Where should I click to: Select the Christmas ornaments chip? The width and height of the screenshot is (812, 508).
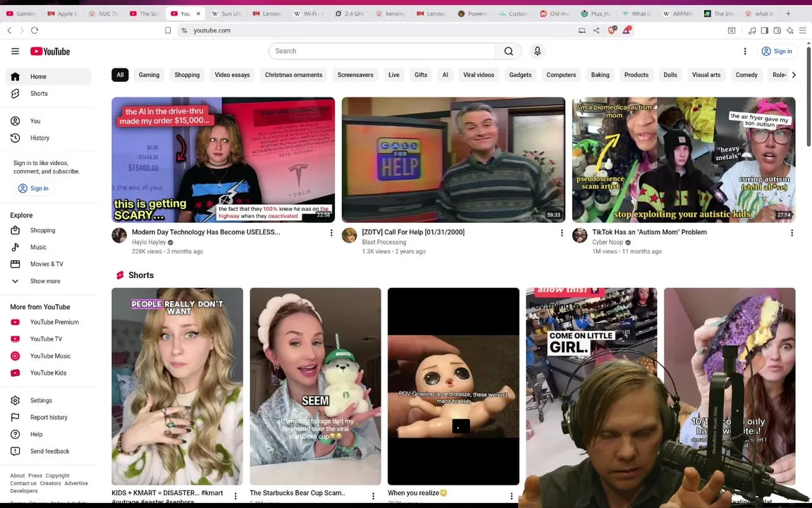pyautogui.click(x=294, y=75)
